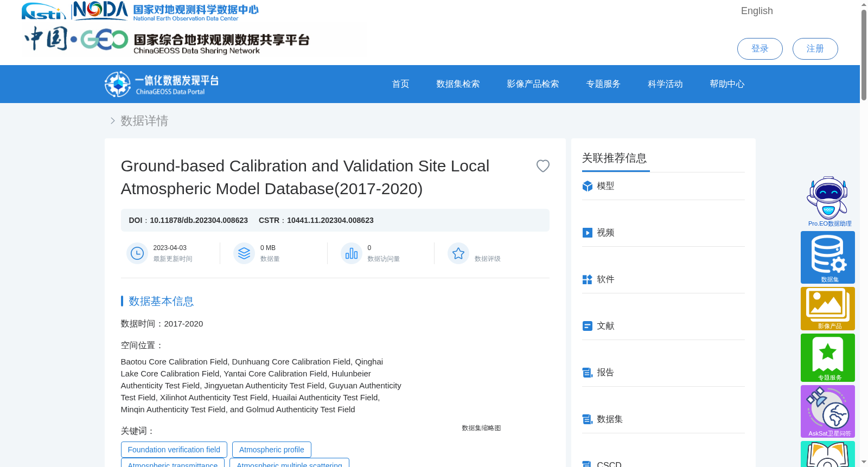Click the report icon next to 报告
Image resolution: width=868 pixels, height=467 pixels.
[588, 373]
